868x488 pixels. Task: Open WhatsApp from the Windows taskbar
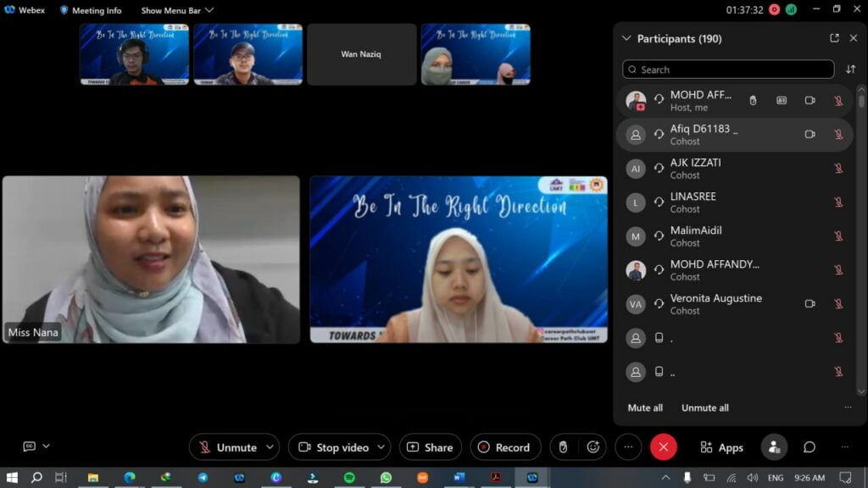point(386,478)
